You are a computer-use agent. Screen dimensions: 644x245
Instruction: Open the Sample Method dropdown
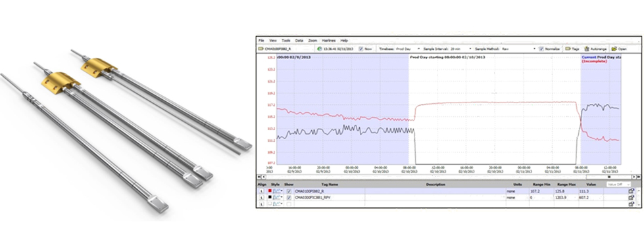click(x=534, y=49)
